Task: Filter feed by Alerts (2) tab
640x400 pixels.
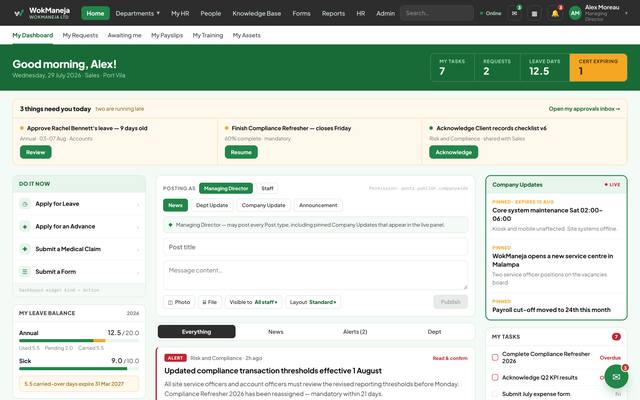Action: pos(355,332)
